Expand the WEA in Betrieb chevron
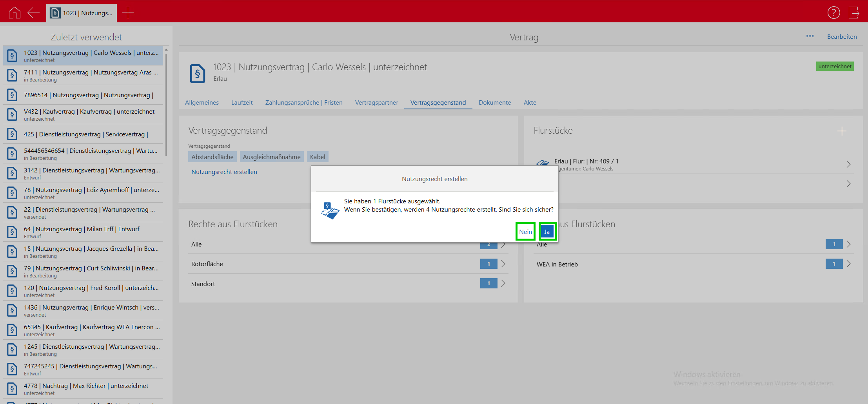 (x=848, y=264)
